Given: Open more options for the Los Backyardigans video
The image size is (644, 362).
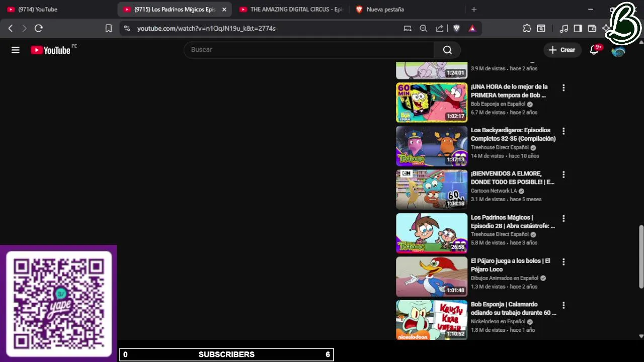Looking at the screenshot, I should (563, 131).
